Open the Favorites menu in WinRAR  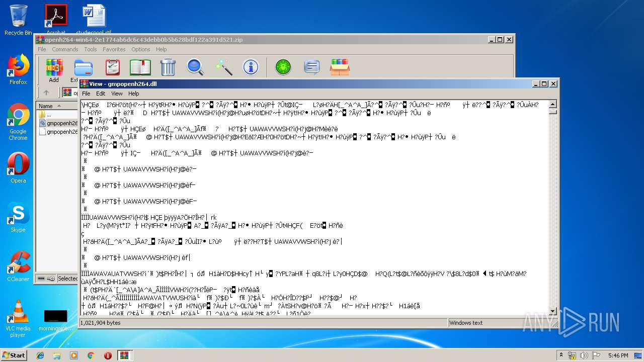pos(114,49)
